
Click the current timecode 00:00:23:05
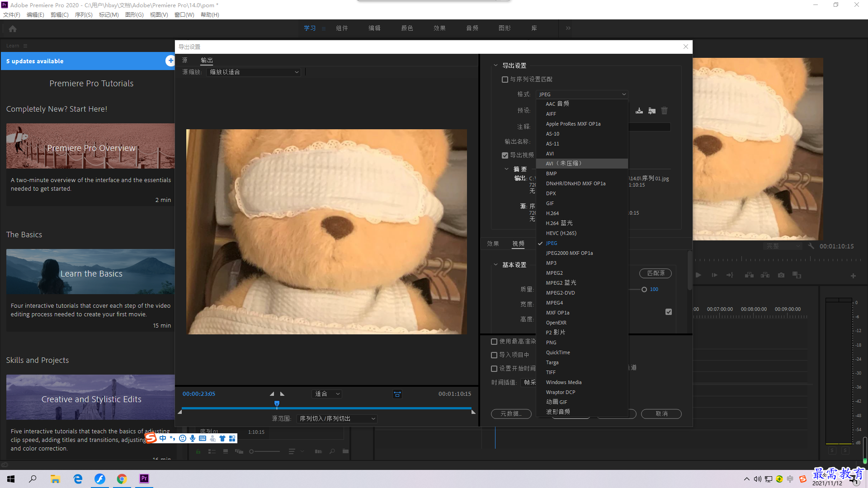click(199, 394)
